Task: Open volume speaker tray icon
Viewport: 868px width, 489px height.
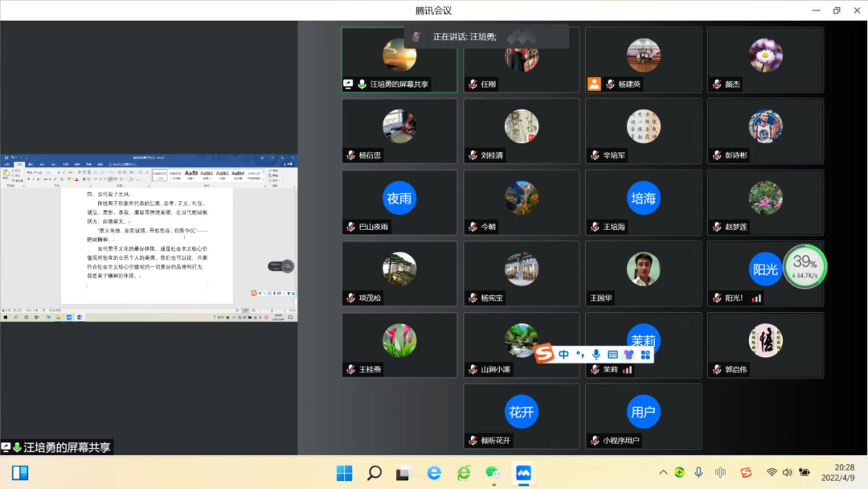Action: [787, 472]
